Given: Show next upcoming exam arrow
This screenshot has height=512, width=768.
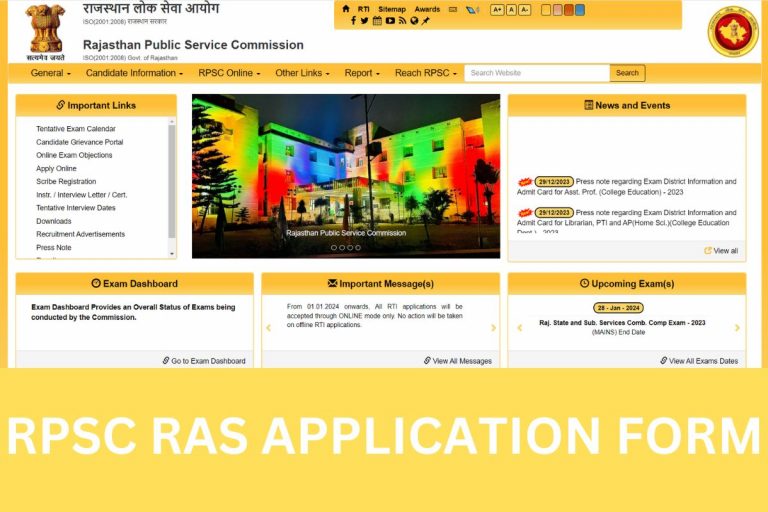Looking at the screenshot, I should pos(737,328).
